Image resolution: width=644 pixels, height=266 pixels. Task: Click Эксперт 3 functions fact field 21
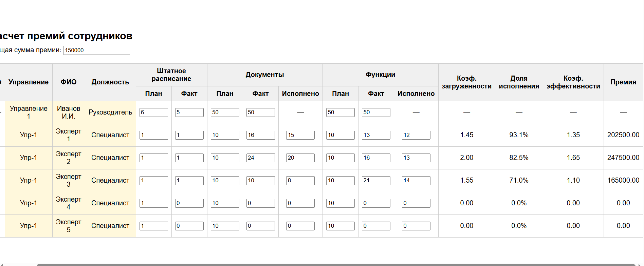click(376, 181)
